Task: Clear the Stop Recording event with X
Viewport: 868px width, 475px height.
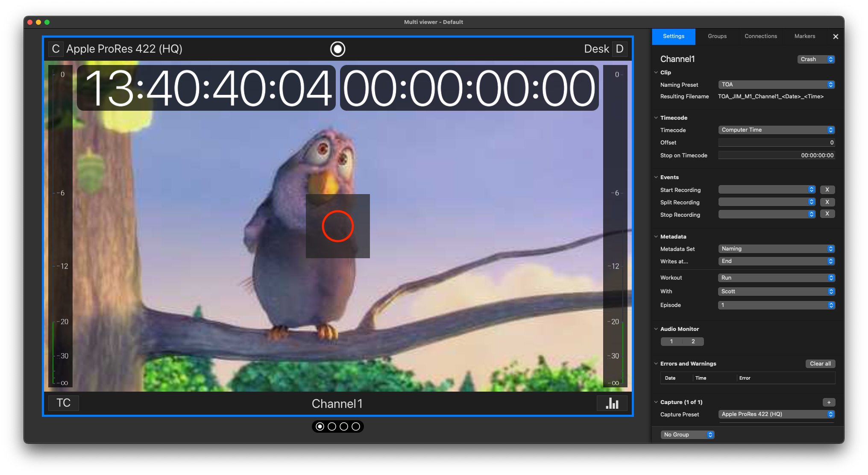Action: point(827,214)
